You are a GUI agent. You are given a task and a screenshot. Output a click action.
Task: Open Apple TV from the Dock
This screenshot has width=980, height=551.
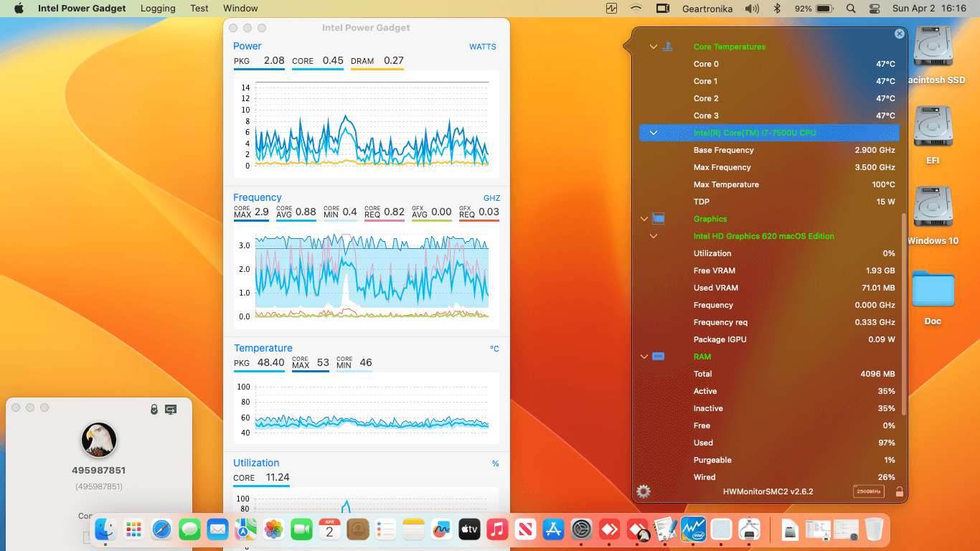click(x=469, y=529)
